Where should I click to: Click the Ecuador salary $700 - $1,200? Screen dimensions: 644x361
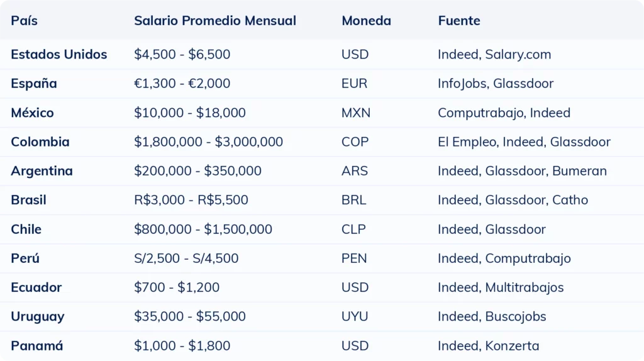177,287
